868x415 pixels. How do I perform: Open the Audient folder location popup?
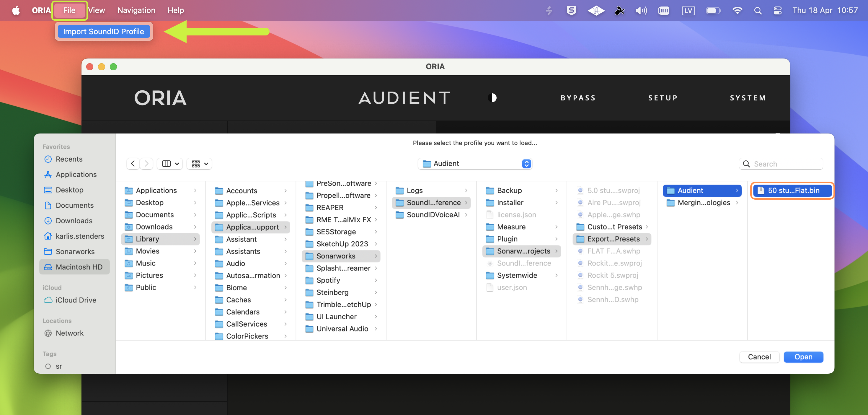coord(475,164)
